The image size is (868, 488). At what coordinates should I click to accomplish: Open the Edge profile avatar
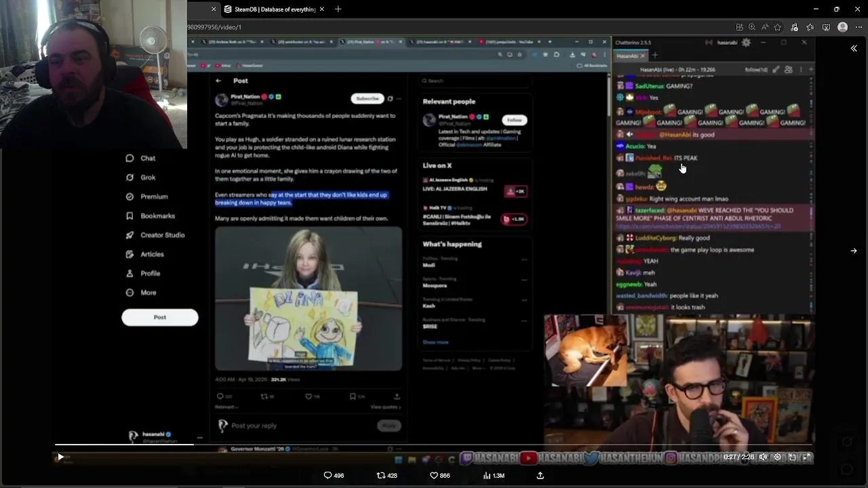point(842,27)
